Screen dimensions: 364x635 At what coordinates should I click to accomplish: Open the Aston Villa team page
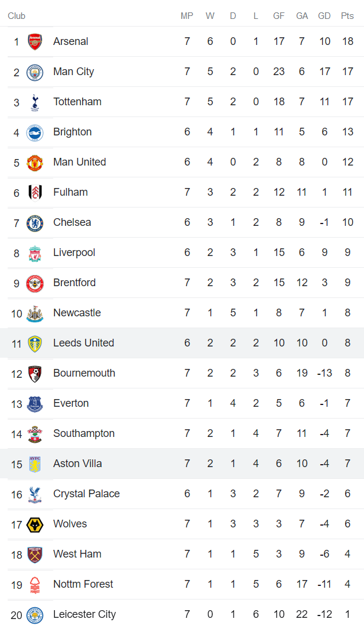point(77,464)
